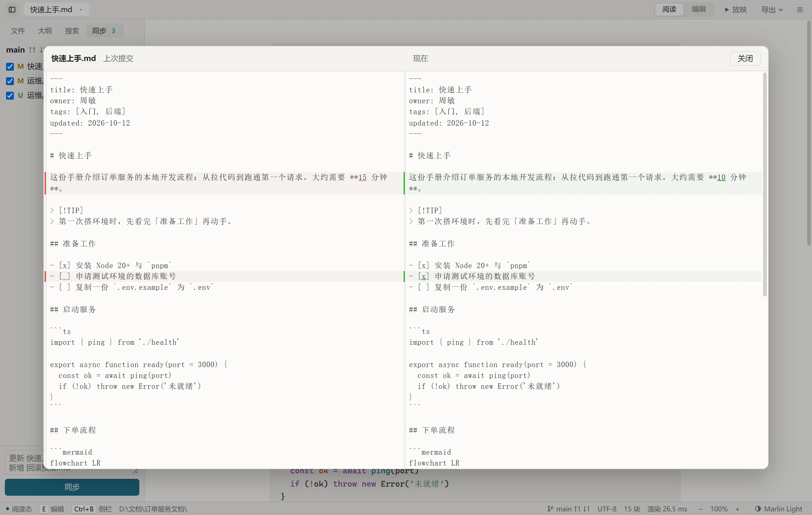The width and height of the screenshot is (812, 515).
Task: Close the 快速上手.md tab
Action: click(81, 9)
